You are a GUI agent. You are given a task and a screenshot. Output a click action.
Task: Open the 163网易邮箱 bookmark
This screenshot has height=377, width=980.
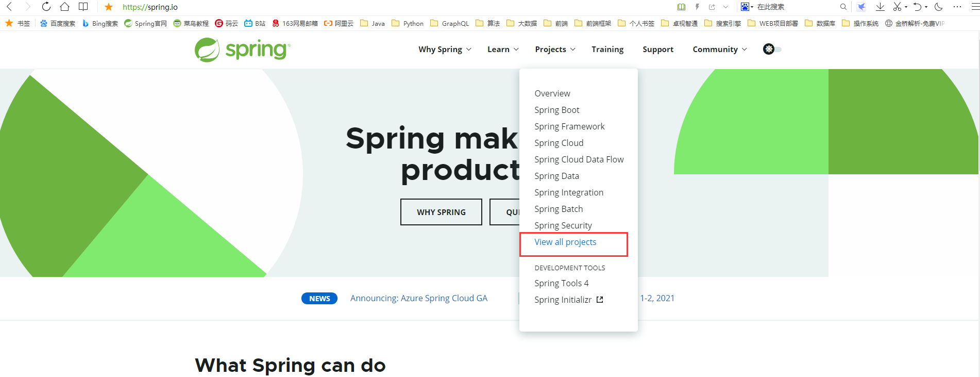pyautogui.click(x=295, y=23)
